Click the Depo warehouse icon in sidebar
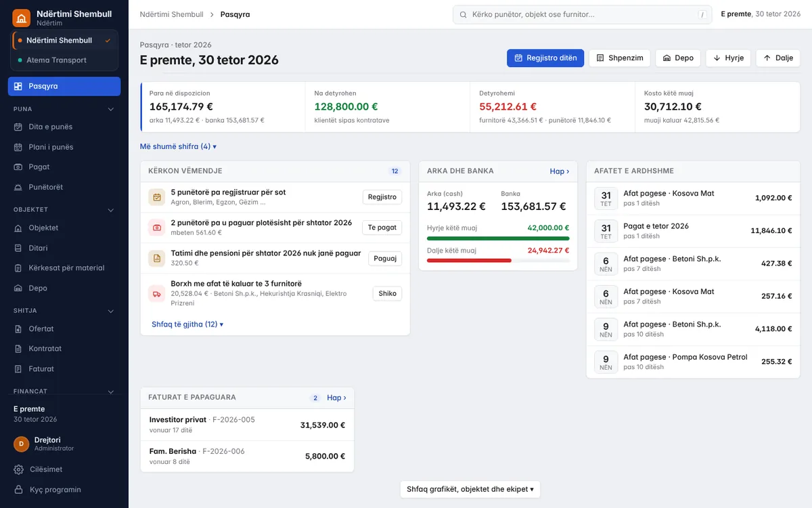Viewport: 812px width, 508px height. pyautogui.click(x=18, y=288)
